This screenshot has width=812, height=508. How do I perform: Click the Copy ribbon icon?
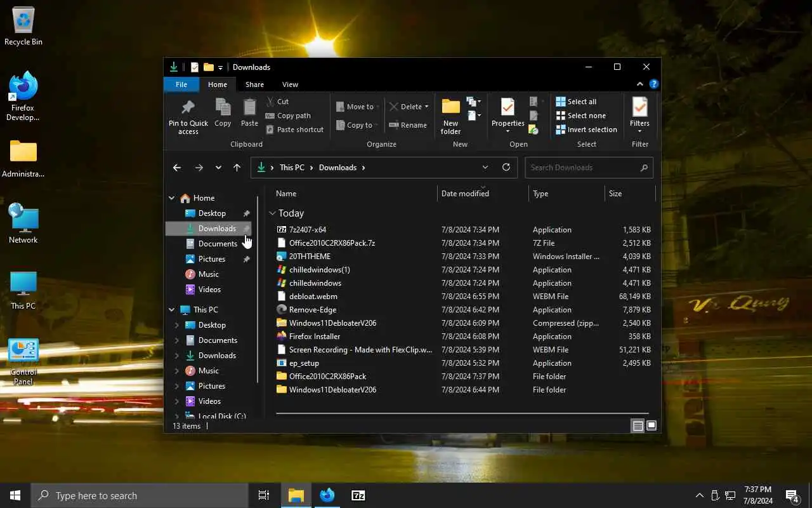click(x=223, y=107)
